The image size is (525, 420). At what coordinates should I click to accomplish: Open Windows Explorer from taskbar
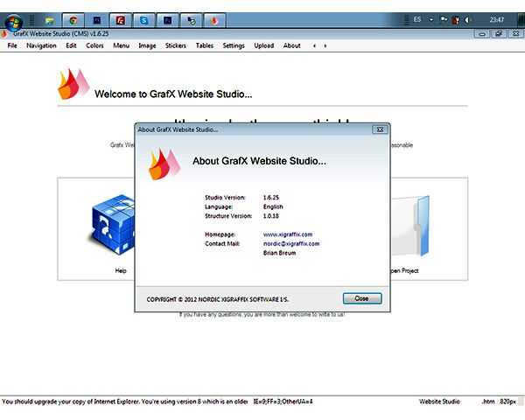tap(50, 21)
